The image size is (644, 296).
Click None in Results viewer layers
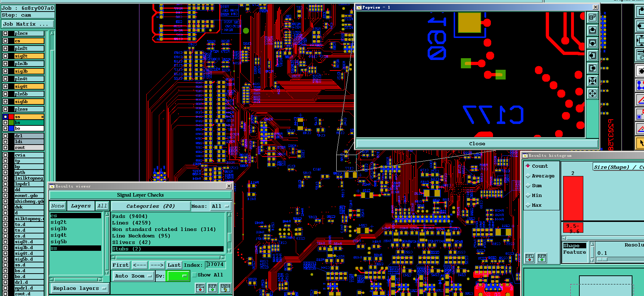(57, 206)
